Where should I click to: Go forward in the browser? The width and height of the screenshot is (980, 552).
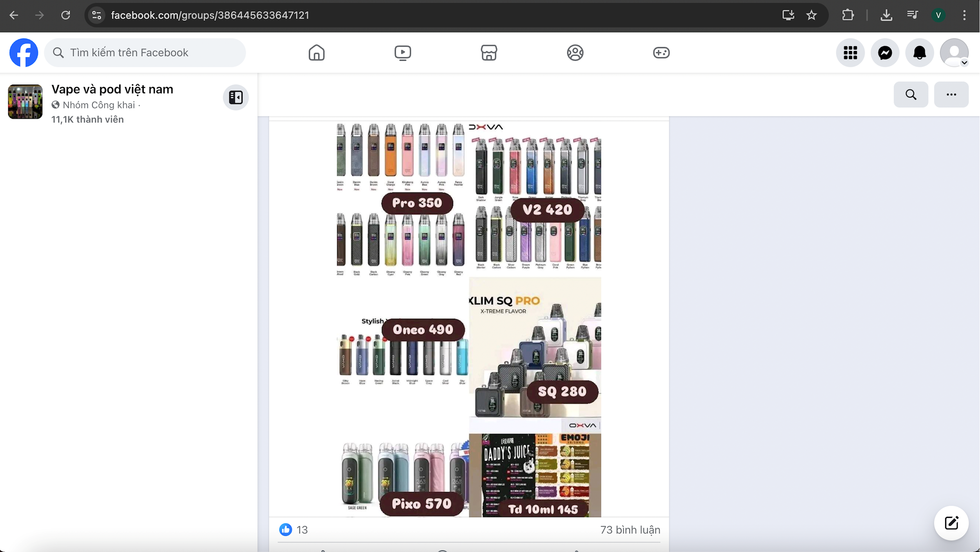(x=39, y=15)
